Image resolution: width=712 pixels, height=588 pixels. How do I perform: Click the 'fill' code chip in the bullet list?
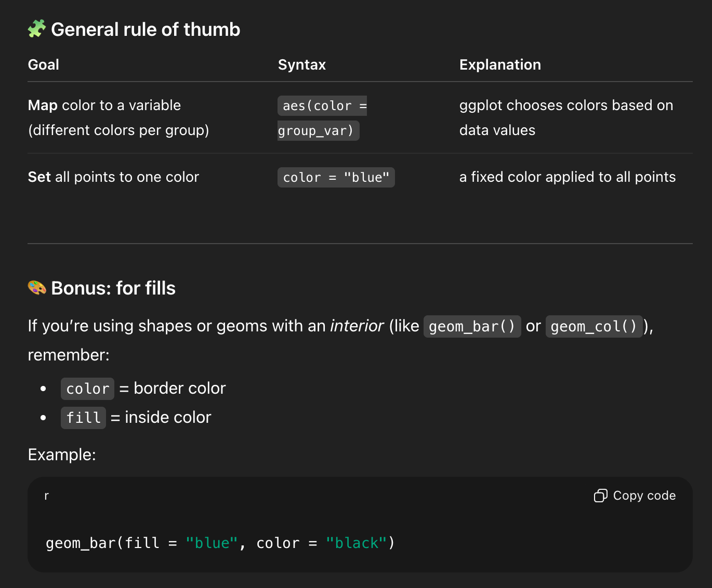(x=83, y=418)
